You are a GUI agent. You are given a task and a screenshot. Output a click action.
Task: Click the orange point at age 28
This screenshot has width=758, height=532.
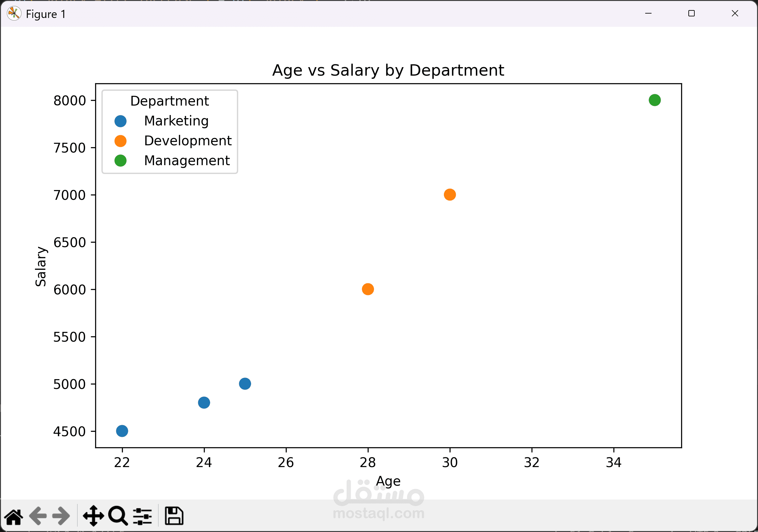point(368,289)
